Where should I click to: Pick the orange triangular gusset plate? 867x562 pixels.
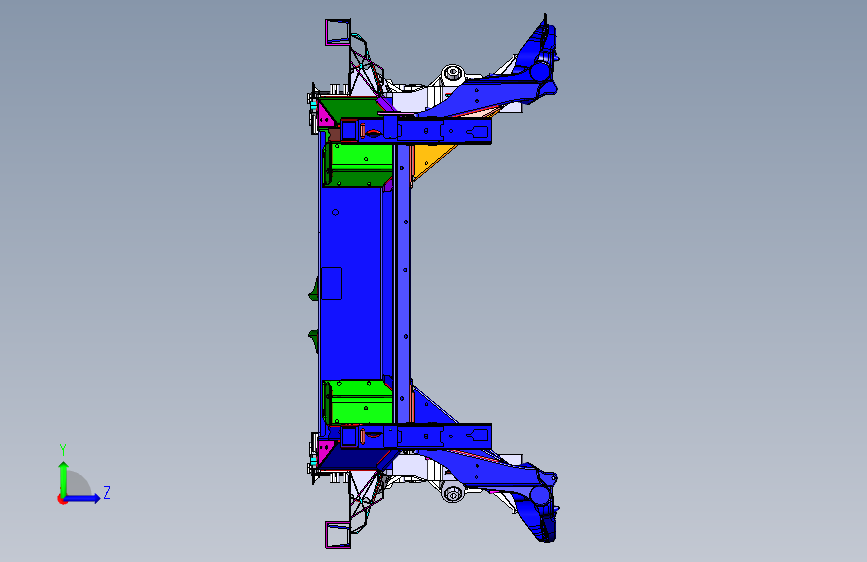(430, 159)
